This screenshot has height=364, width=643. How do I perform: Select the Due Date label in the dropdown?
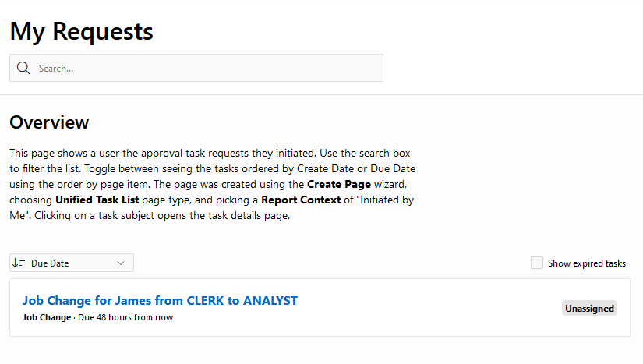[x=50, y=263]
